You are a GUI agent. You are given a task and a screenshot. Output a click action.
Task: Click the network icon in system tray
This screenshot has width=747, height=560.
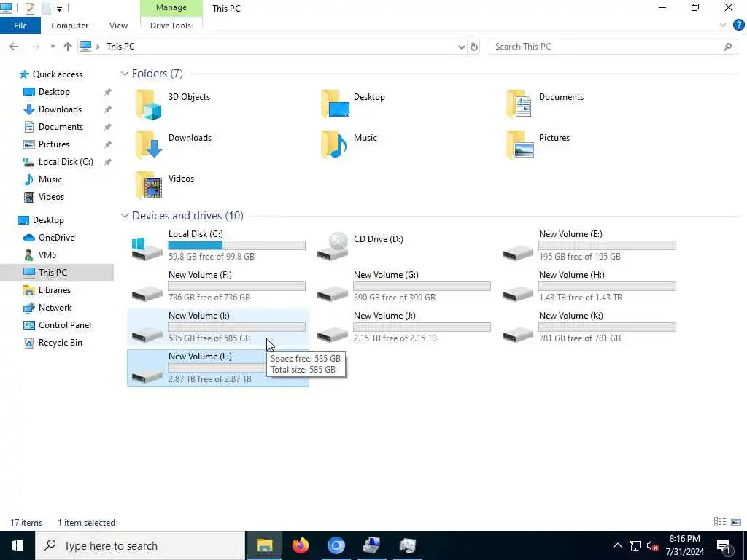635,545
